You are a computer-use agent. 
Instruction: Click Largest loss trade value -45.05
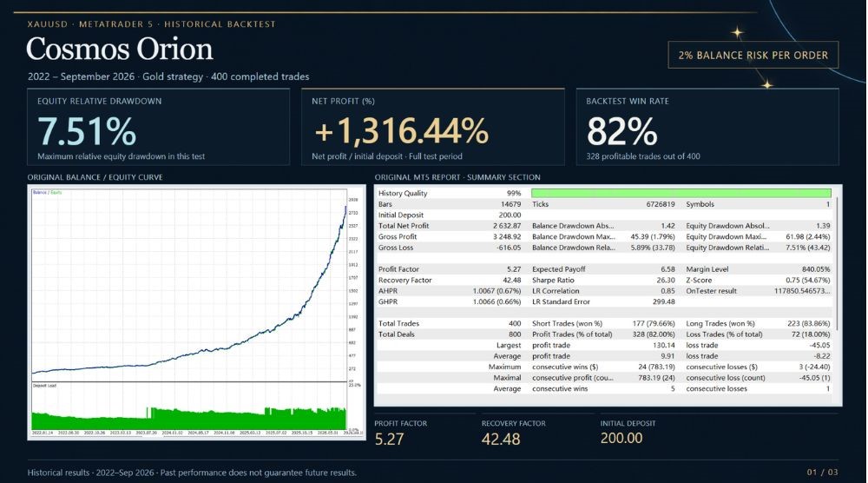(820, 345)
